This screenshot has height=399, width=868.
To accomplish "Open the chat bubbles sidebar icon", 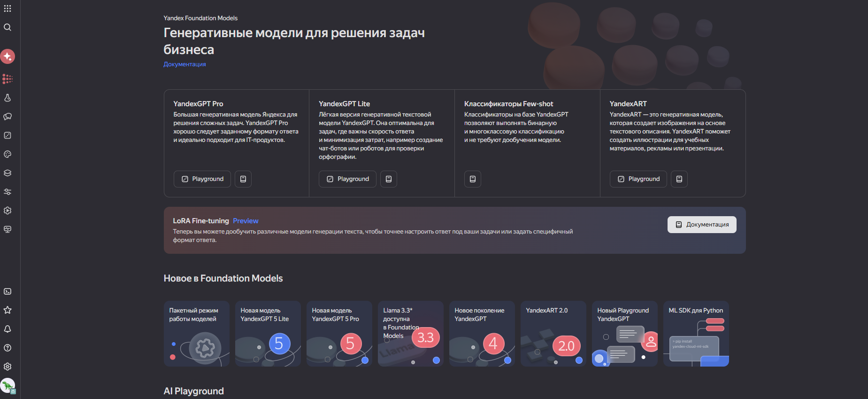I will pyautogui.click(x=8, y=117).
